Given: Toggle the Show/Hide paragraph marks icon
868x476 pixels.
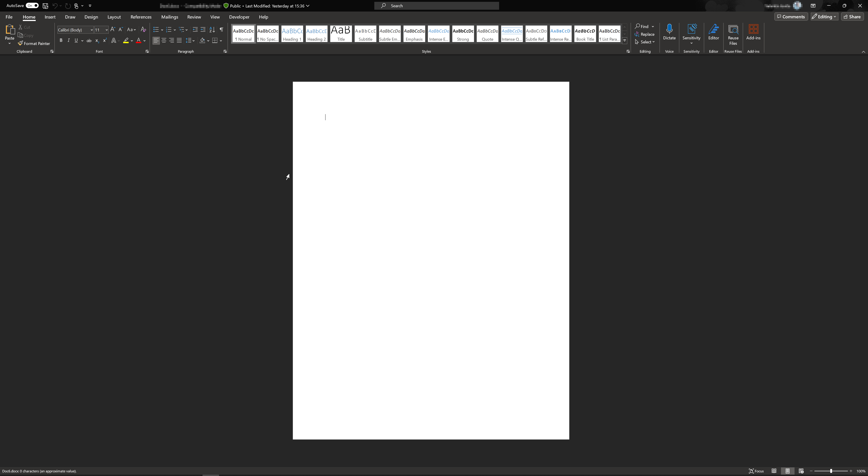Looking at the screenshot, I should coord(221,30).
